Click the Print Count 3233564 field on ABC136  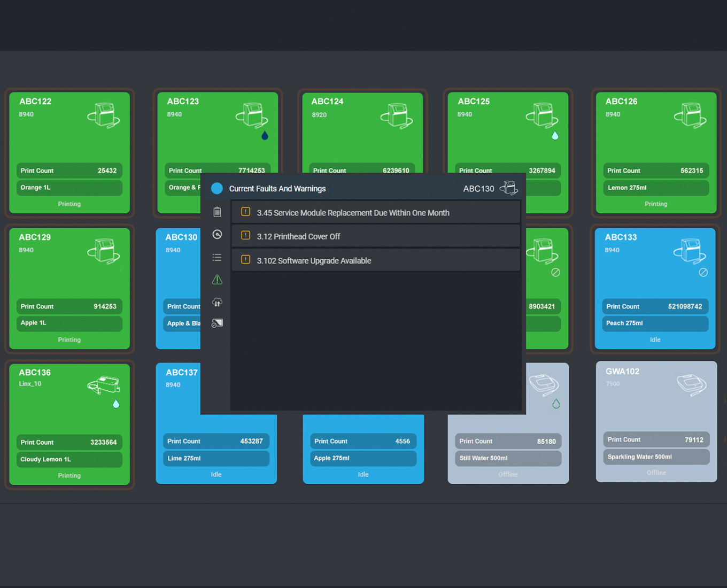(69, 442)
